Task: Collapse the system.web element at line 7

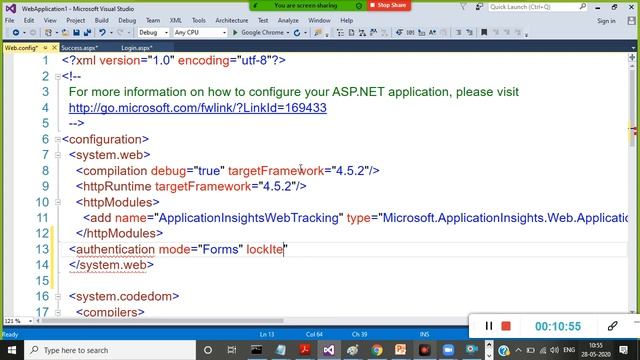Action: coord(58,155)
